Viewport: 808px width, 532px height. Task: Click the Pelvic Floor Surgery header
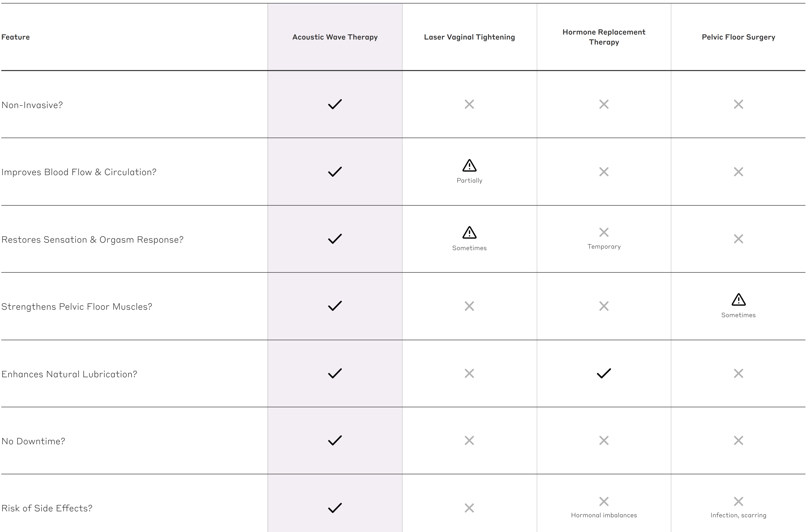pyautogui.click(x=738, y=37)
